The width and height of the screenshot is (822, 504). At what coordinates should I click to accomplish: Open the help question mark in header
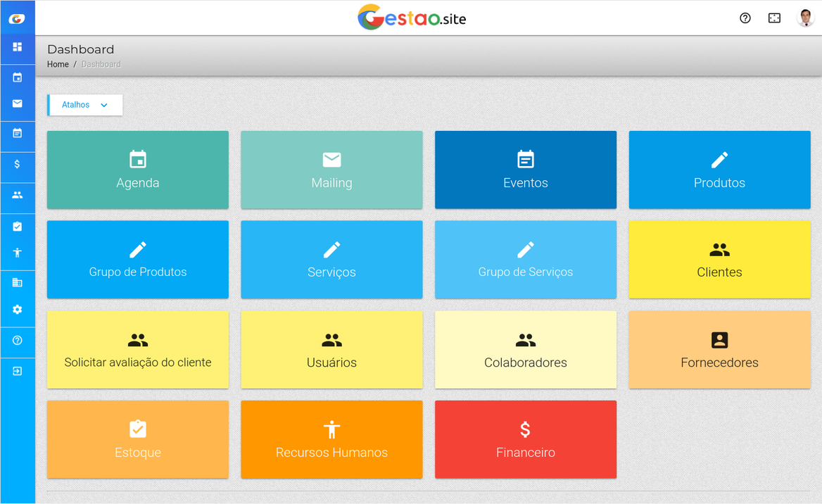(745, 18)
